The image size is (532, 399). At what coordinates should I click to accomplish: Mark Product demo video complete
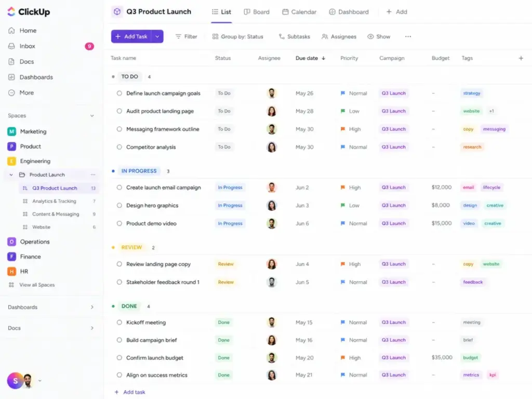[x=119, y=223]
